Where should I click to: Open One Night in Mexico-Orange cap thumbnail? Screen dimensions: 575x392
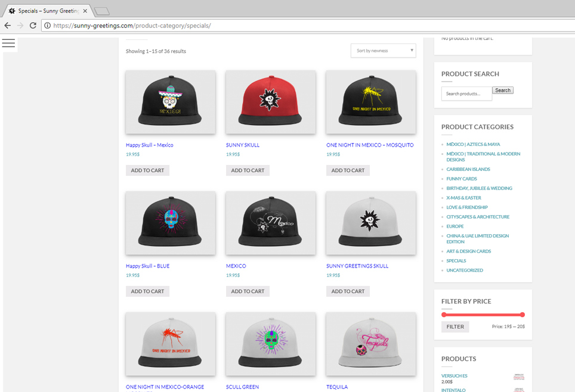[x=171, y=344]
